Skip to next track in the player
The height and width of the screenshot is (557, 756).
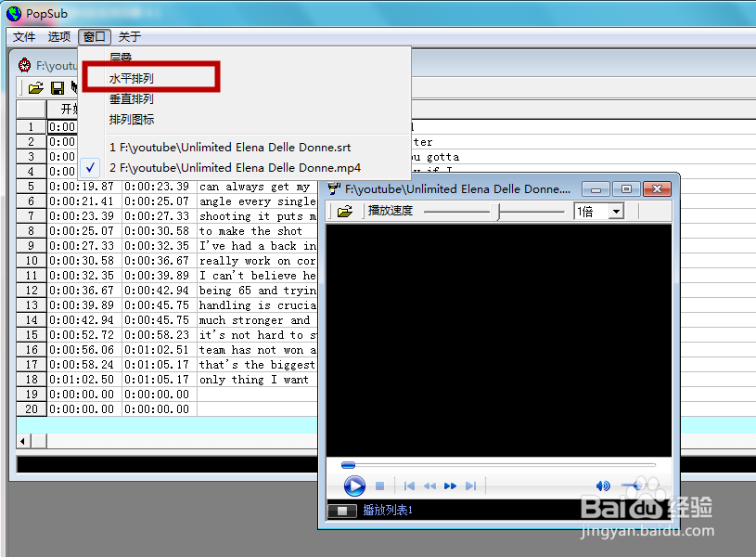[470, 486]
